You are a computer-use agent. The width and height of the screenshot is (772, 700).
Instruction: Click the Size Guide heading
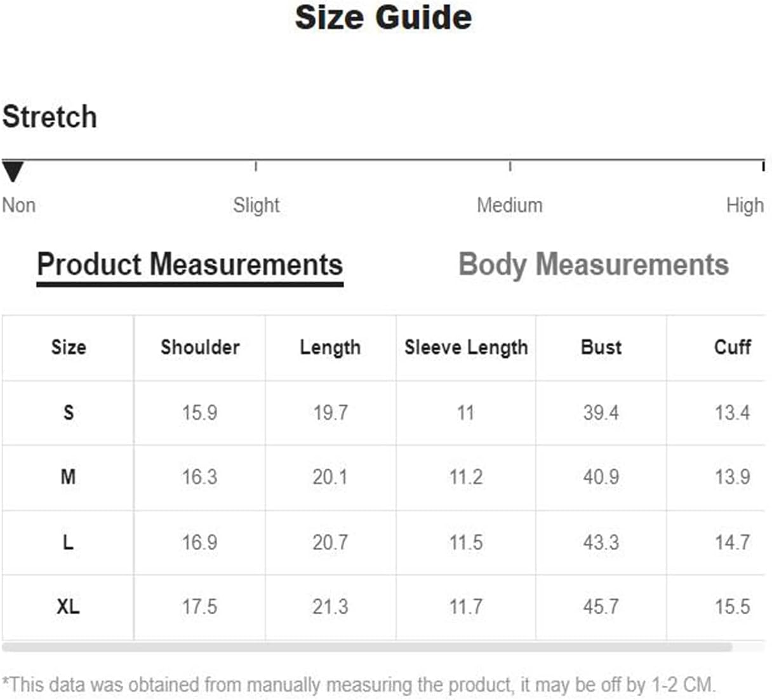(383, 17)
